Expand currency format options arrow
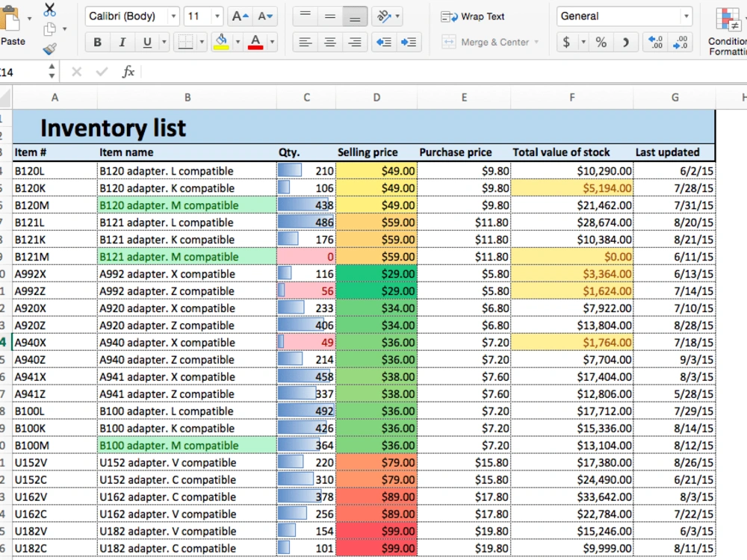This screenshot has width=747, height=560. pos(583,43)
